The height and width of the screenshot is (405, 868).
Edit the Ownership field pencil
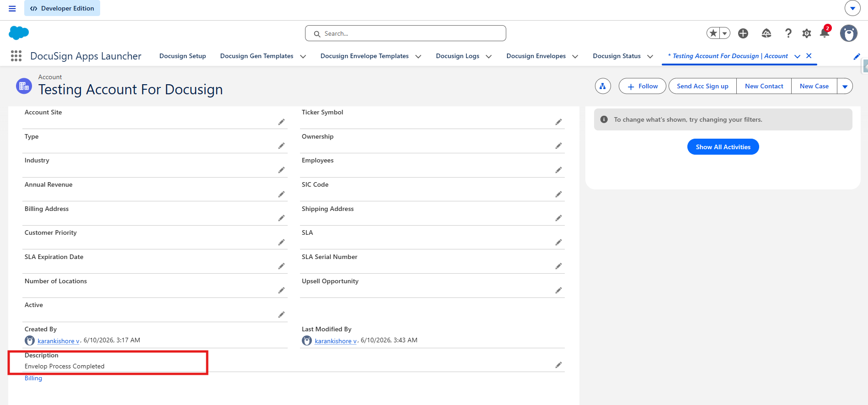point(558,146)
